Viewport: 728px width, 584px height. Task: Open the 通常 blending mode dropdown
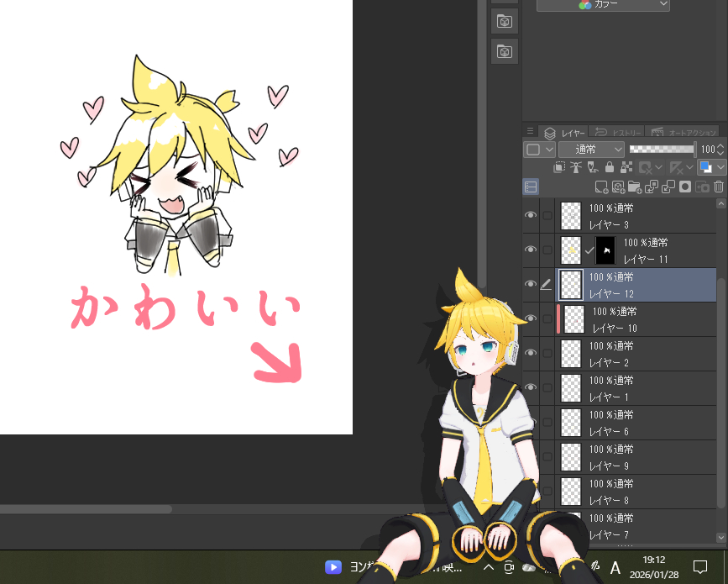tap(592, 149)
